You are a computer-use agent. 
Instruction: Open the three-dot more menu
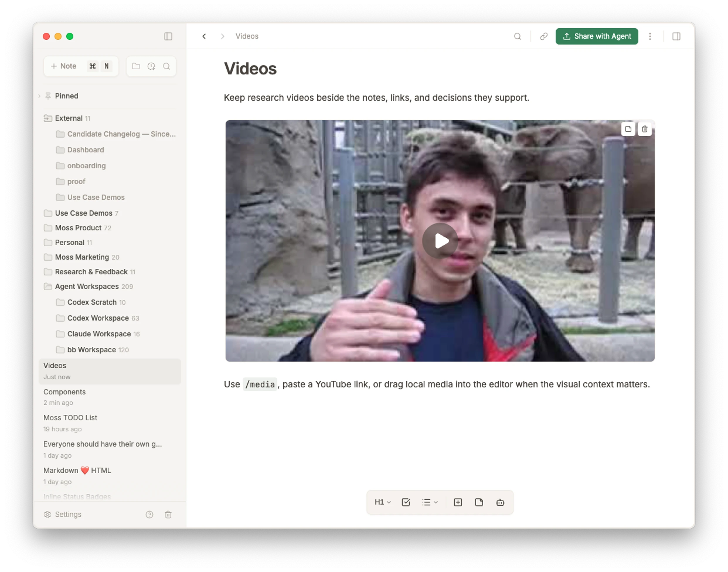point(650,36)
